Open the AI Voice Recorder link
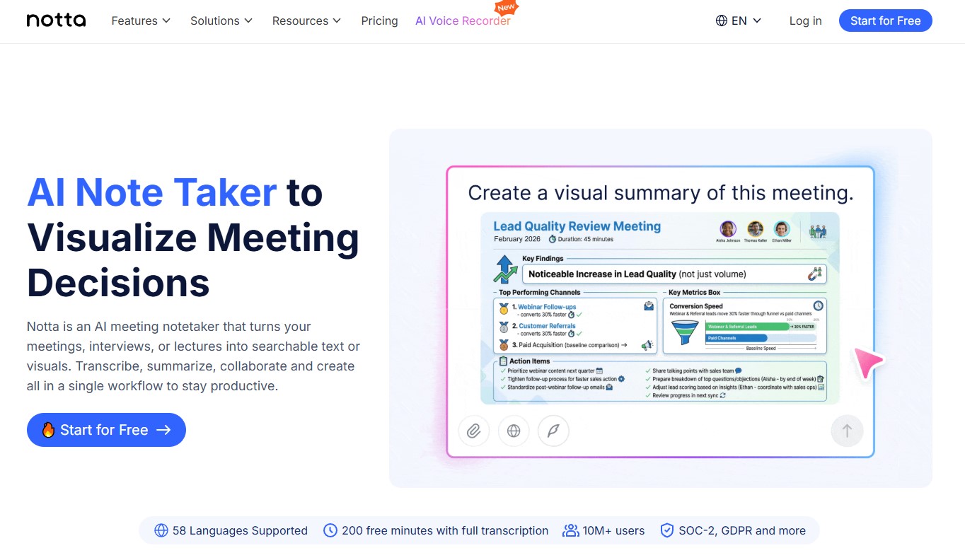The height and width of the screenshot is (560, 965). pos(463,21)
